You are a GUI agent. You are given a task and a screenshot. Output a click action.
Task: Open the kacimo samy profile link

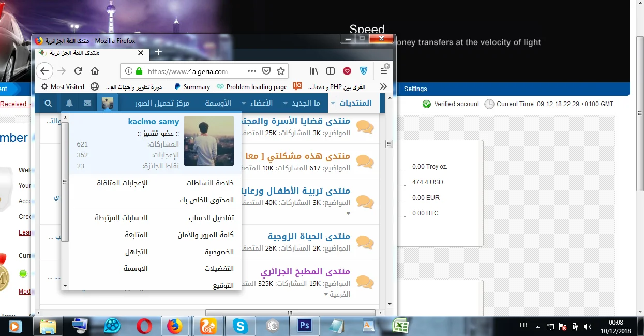pyautogui.click(x=154, y=122)
